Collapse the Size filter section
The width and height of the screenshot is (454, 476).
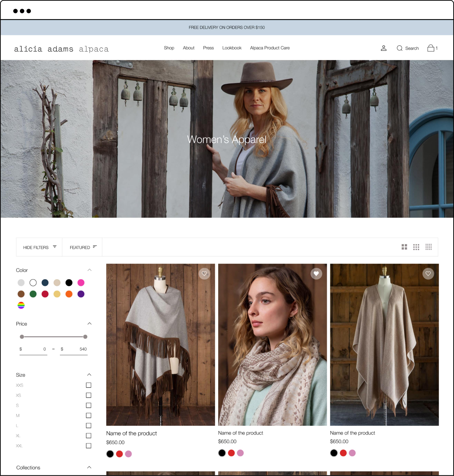click(x=89, y=375)
